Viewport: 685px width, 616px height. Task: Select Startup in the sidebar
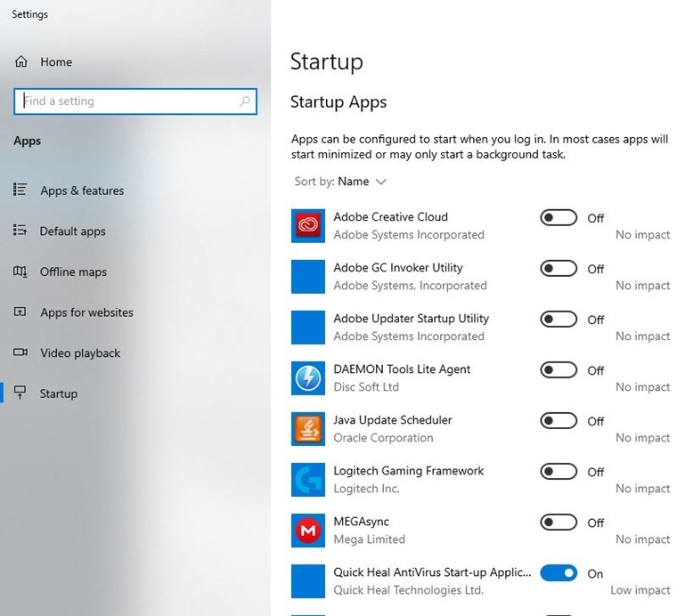click(x=59, y=393)
